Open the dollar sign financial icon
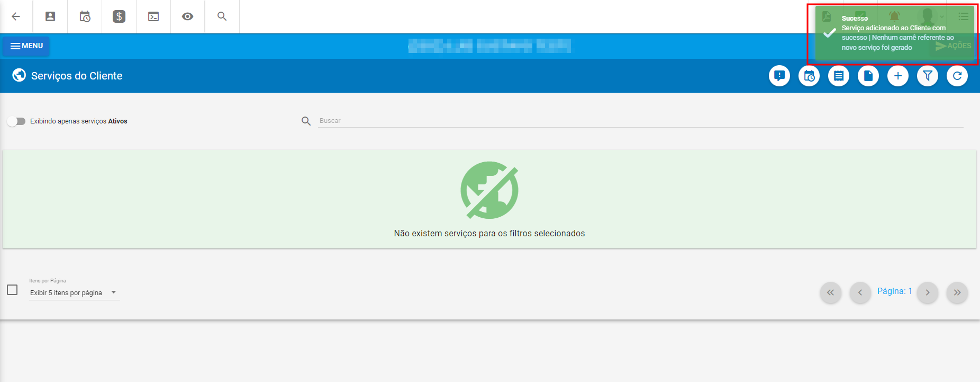Image resolution: width=980 pixels, height=382 pixels. click(x=119, y=16)
